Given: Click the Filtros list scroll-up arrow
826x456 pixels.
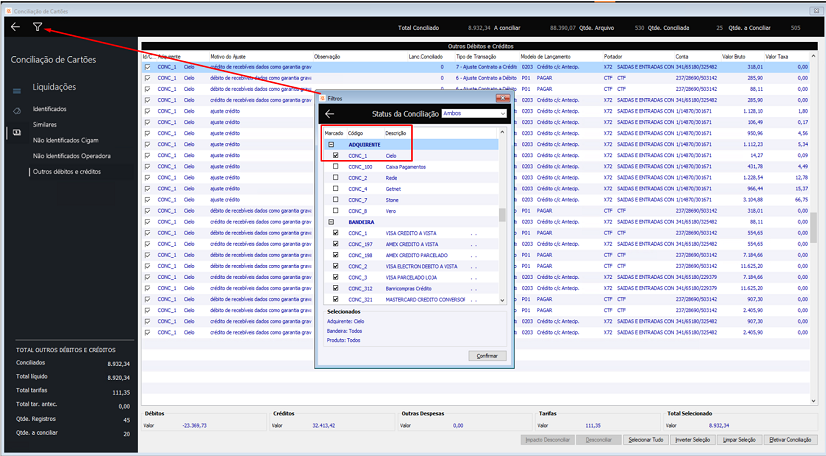Looking at the screenshot, I should (502, 132).
